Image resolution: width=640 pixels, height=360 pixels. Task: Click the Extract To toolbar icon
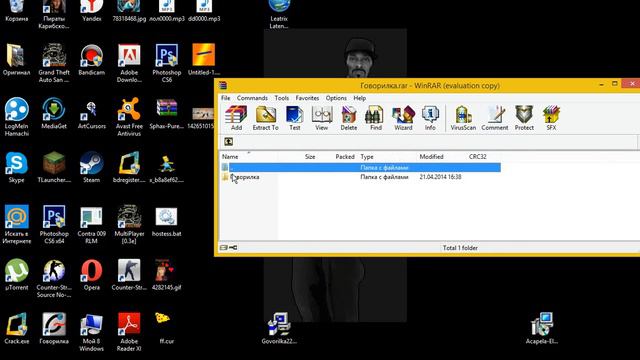(265, 118)
